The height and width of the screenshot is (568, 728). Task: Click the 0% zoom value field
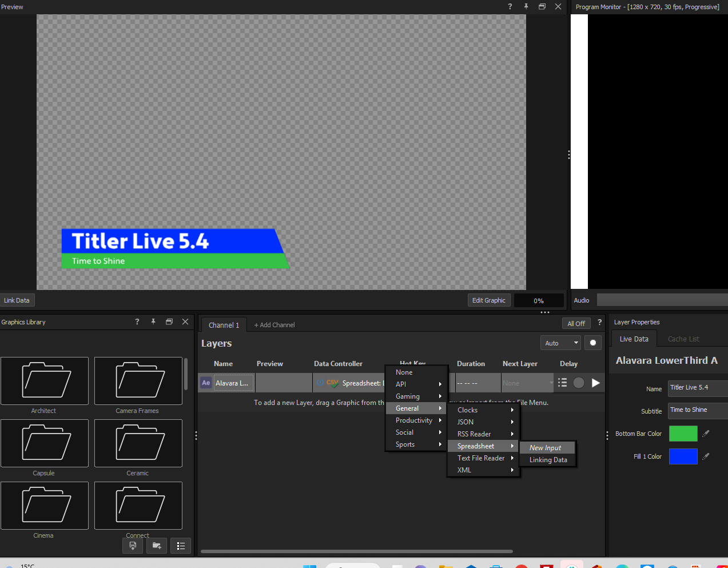tap(539, 300)
